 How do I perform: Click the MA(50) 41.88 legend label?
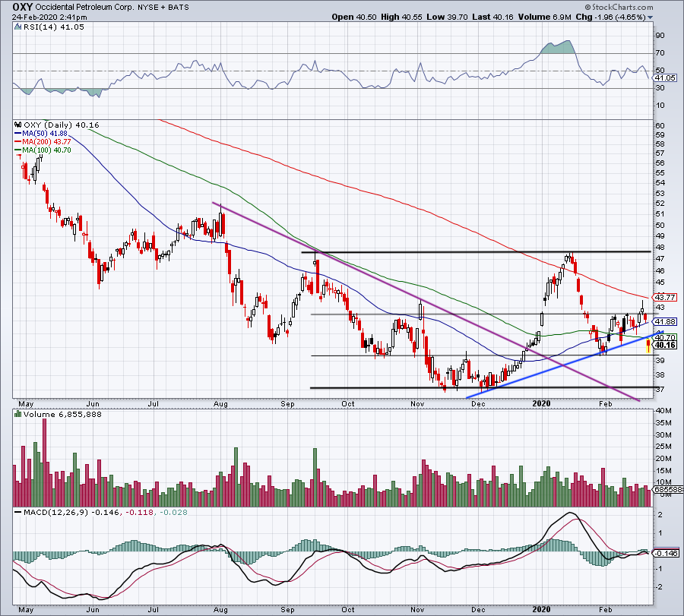tap(45, 134)
